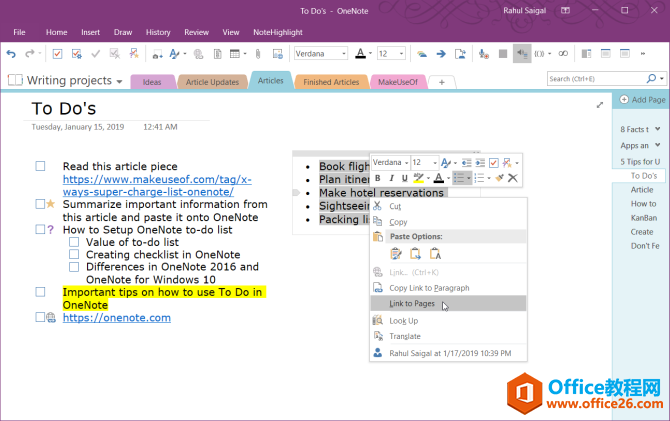Click the Bold button in mini toolbar
Image resolution: width=670 pixels, height=421 pixels.
pos(378,178)
